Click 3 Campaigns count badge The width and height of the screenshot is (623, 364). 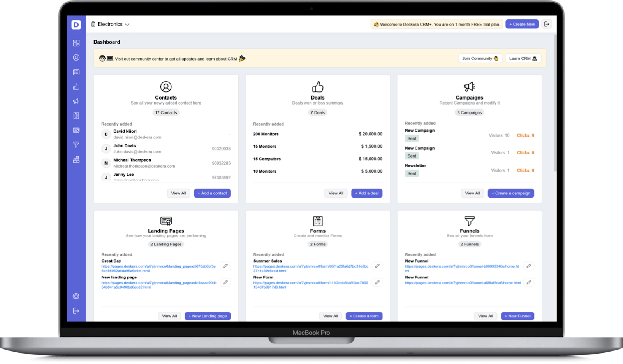470,113
